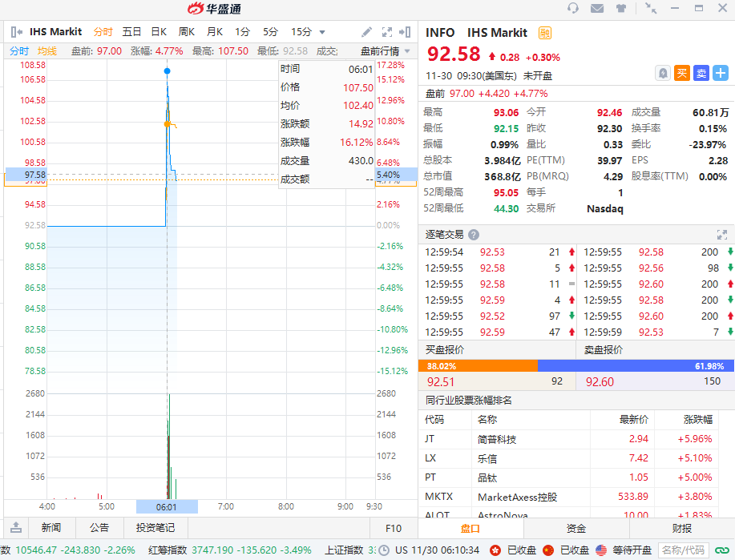The image size is (735, 560).
Task: Click the orange buy button
Action: pos(682,73)
